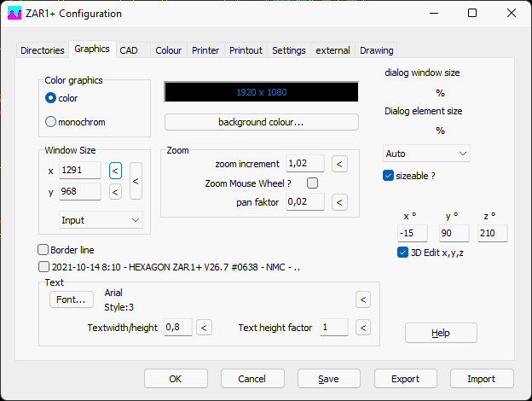Viewport: 532px width, 401px height.
Task: Open the Input dropdown under Window Size
Action: [101, 220]
